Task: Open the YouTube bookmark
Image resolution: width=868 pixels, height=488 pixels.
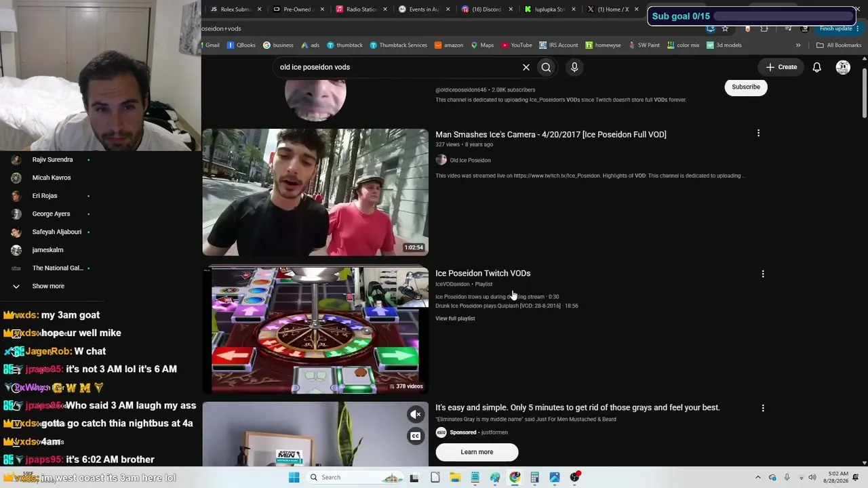Action: pos(517,45)
